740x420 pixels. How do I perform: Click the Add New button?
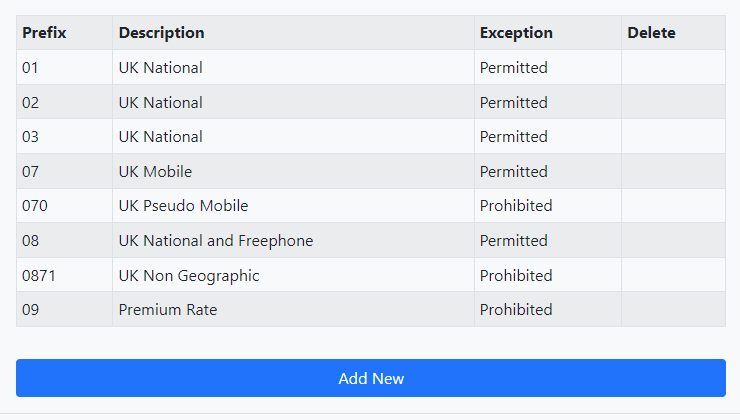[x=371, y=378]
